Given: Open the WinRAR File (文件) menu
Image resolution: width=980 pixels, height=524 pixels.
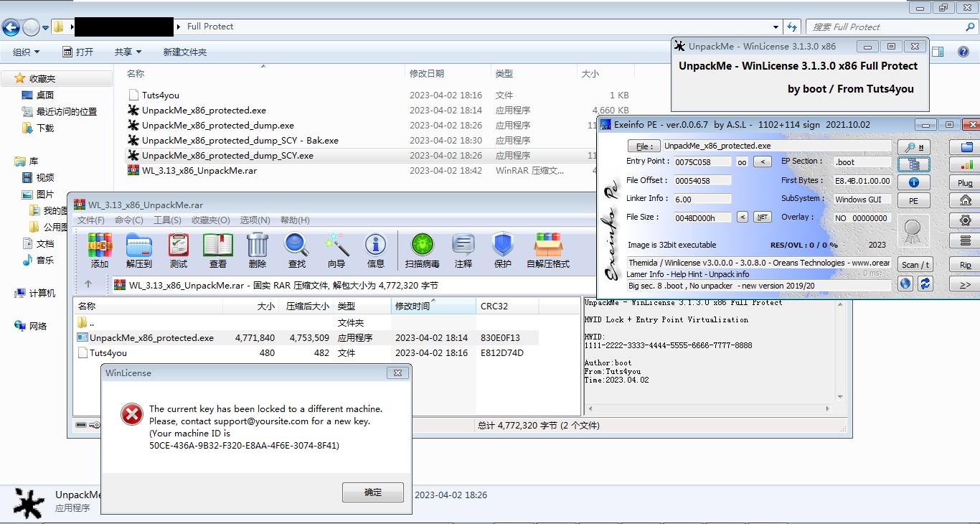Looking at the screenshot, I should coord(91,220).
